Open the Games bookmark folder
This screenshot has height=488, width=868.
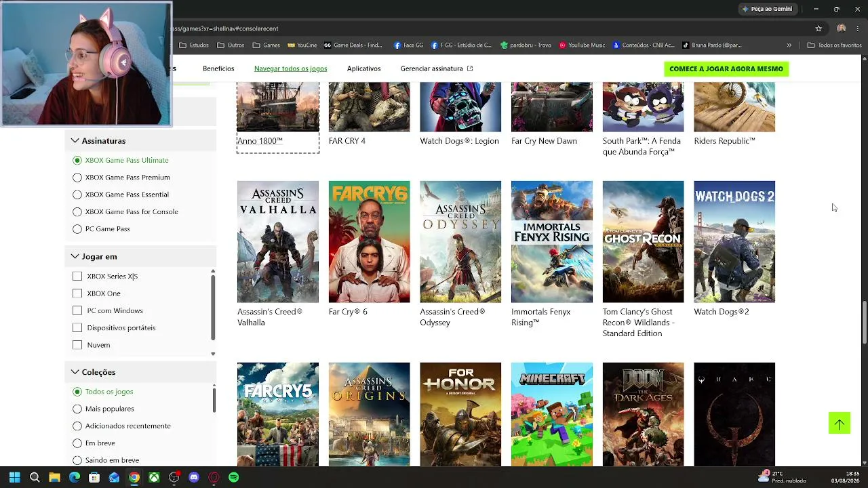pos(266,45)
